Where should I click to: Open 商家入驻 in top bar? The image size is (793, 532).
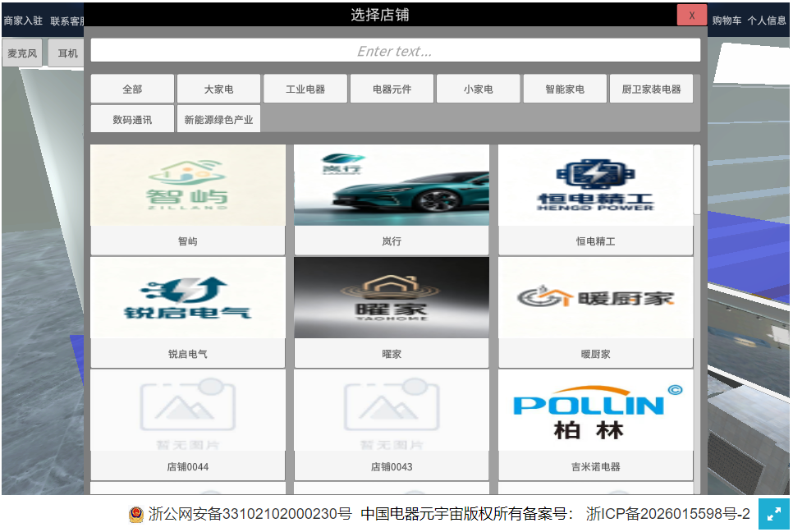tap(23, 21)
